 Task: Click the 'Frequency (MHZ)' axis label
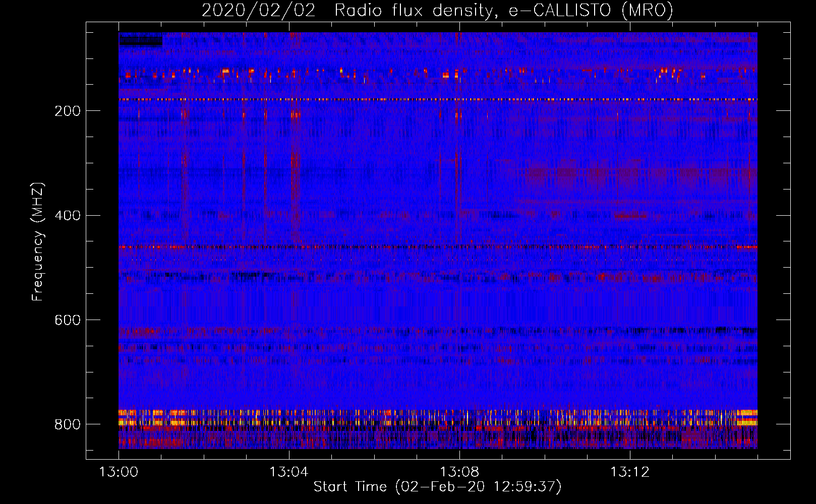point(38,242)
